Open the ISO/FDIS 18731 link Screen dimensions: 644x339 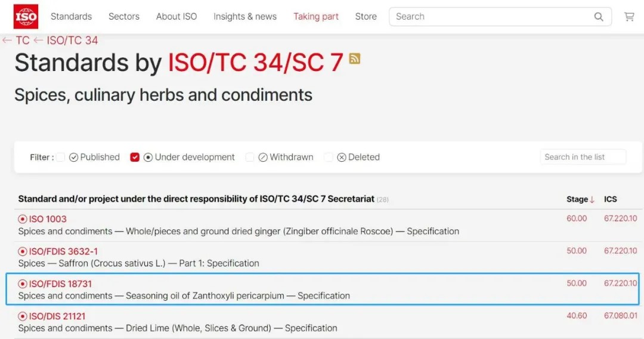(x=60, y=284)
